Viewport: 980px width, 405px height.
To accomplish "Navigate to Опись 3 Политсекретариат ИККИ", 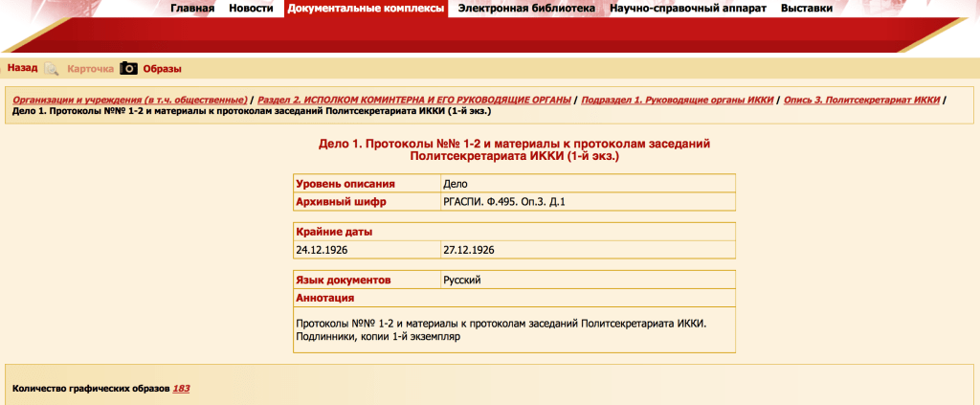I will coord(861,100).
